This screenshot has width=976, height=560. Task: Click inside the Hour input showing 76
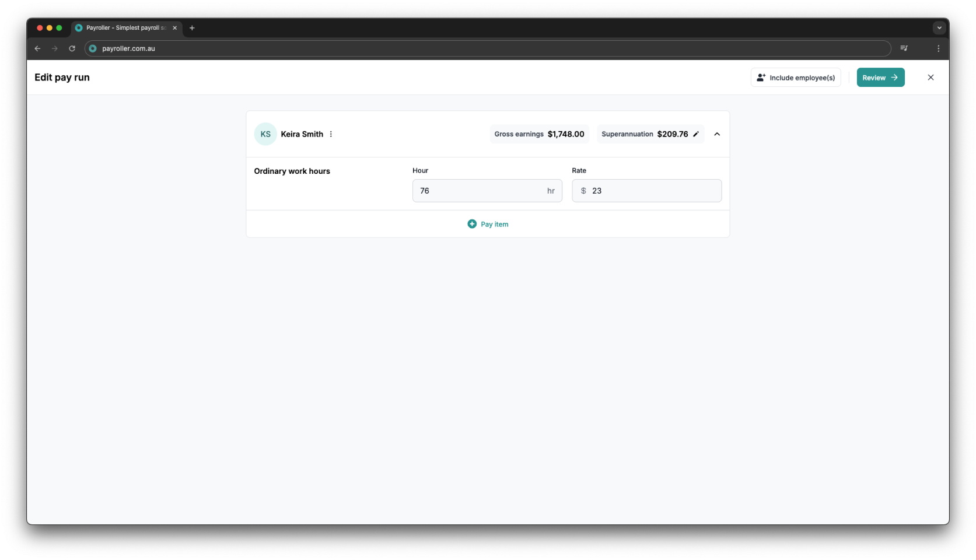point(478,191)
